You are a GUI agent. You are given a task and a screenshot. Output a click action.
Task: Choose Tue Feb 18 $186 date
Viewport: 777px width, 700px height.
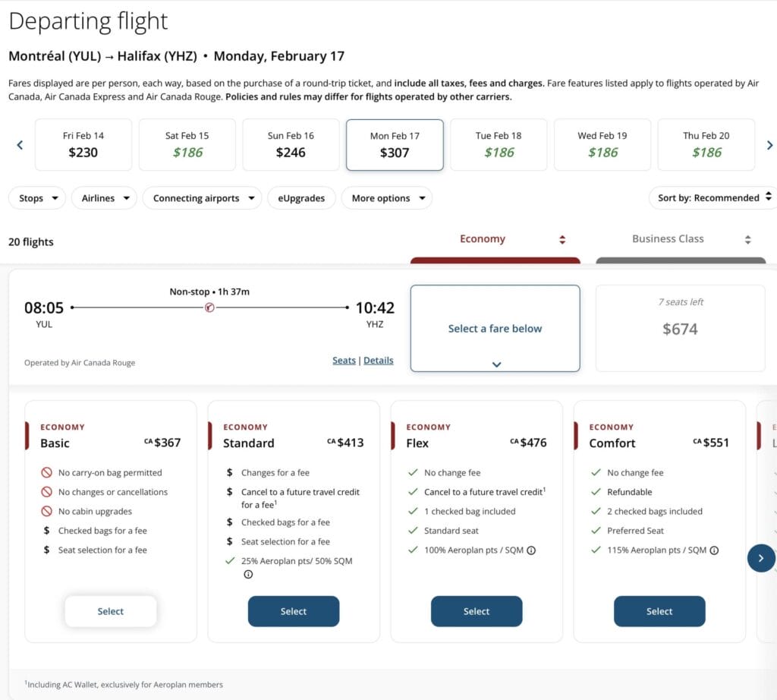click(x=499, y=145)
